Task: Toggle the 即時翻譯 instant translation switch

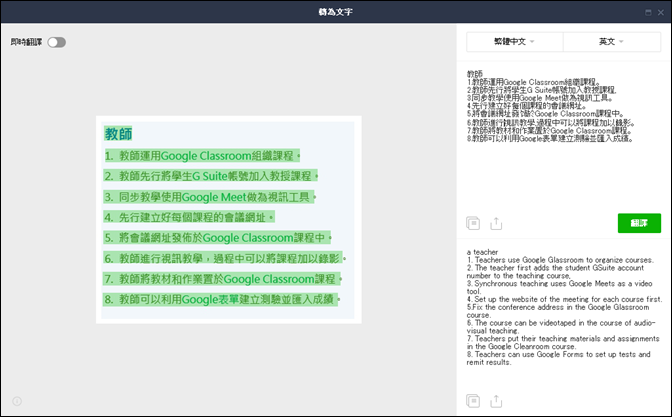Action: click(57, 42)
